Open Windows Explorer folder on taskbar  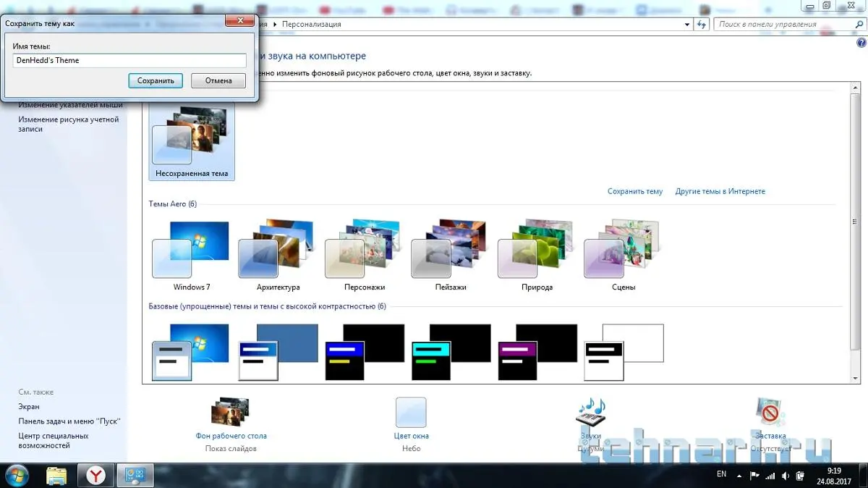point(56,475)
